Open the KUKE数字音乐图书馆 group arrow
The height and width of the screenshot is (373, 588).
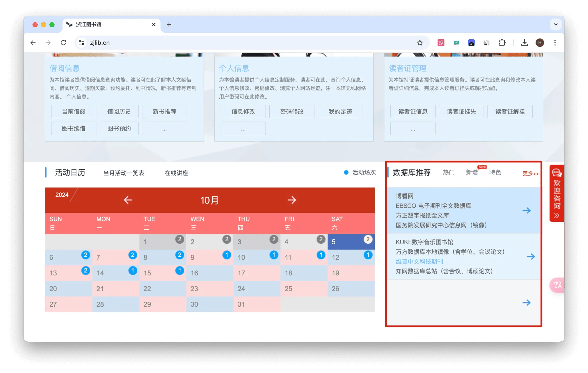530,256
